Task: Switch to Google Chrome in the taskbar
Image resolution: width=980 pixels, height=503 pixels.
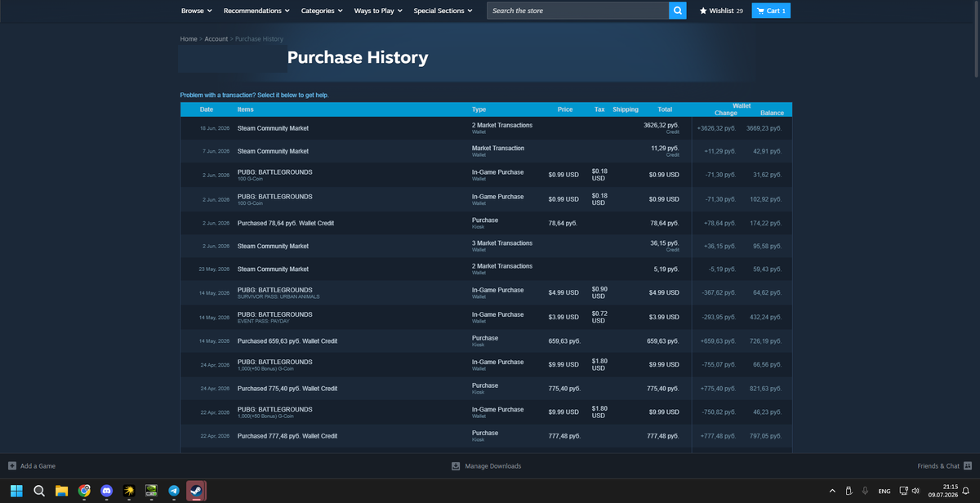Action: point(84,491)
